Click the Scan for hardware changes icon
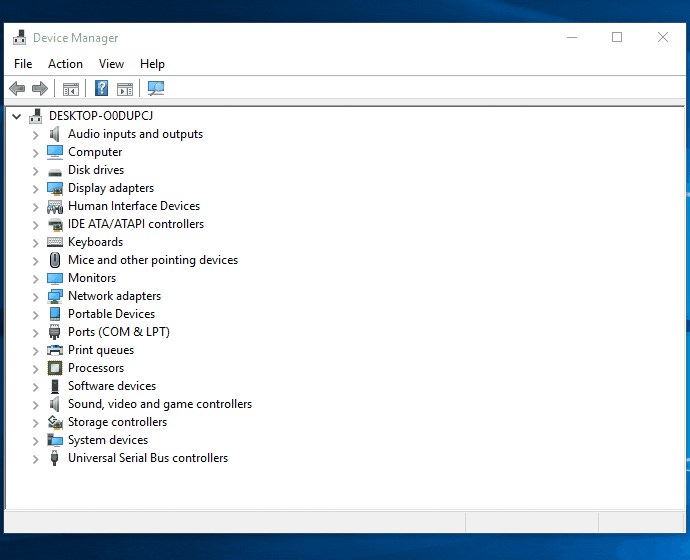Image resolution: width=690 pixels, height=560 pixels. [155, 89]
